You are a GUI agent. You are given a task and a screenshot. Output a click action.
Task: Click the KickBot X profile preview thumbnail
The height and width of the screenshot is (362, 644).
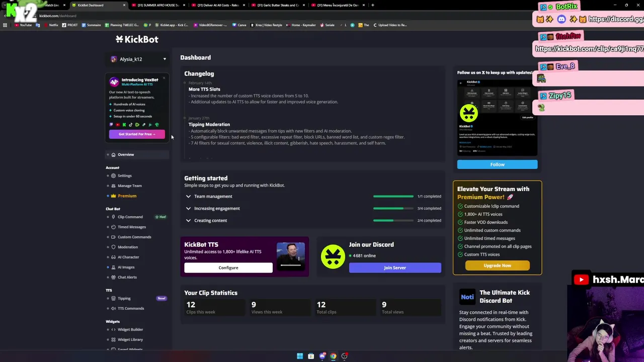pyautogui.click(x=497, y=117)
